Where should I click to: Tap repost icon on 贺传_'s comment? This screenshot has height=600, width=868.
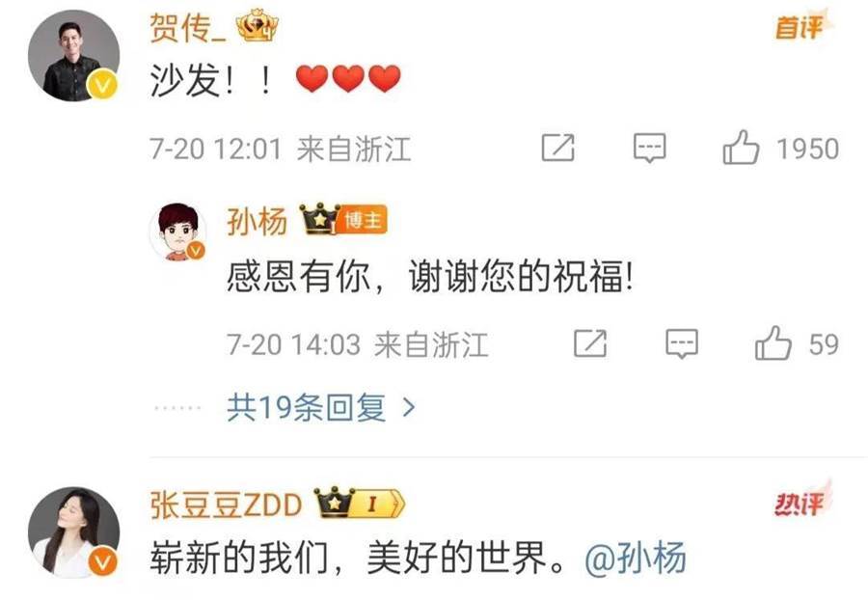coord(558,148)
